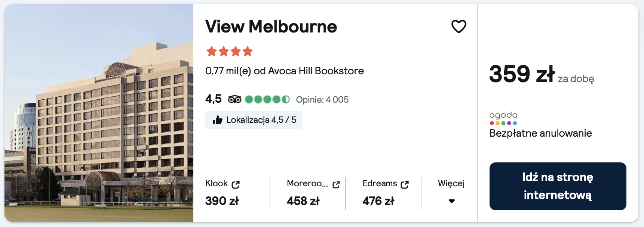Click the TripAdvisor owl logo

pos(234,99)
